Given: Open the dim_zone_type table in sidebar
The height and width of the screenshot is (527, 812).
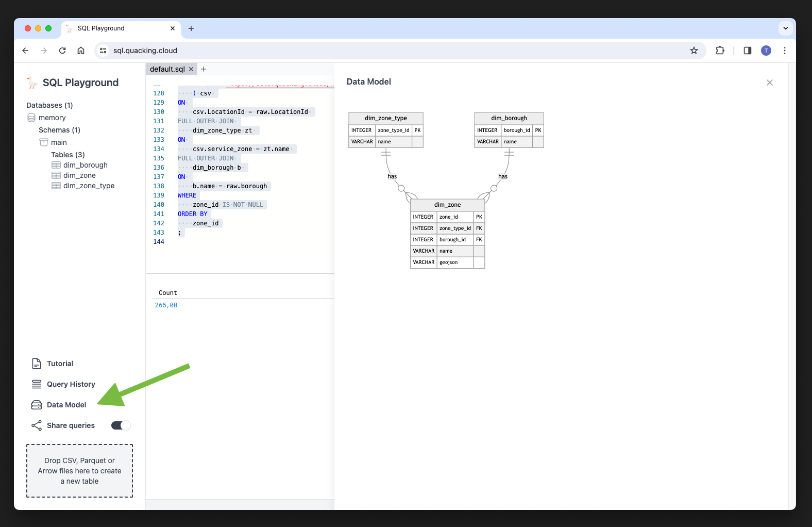Looking at the screenshot, I should click(89, 186).
